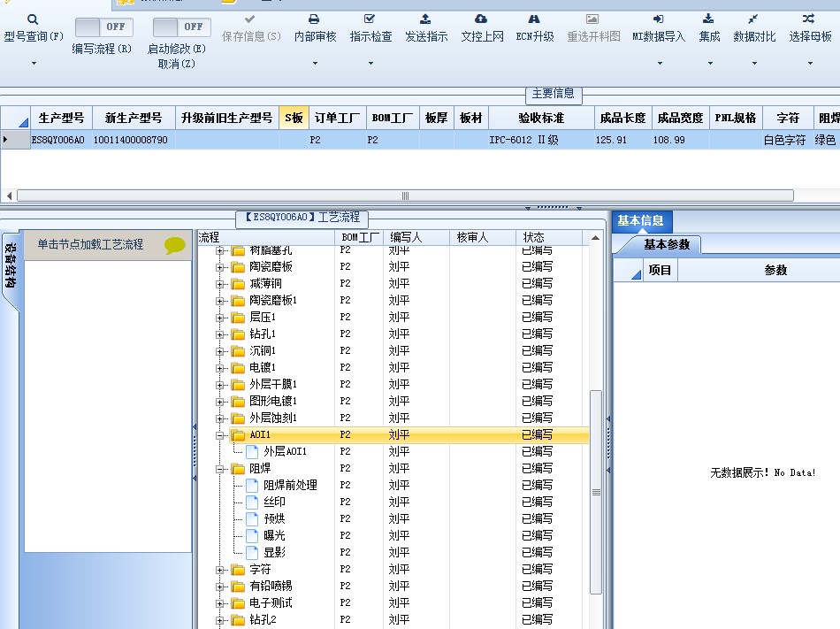Click the 状态 column header in the tree

[x=550, y=237]
